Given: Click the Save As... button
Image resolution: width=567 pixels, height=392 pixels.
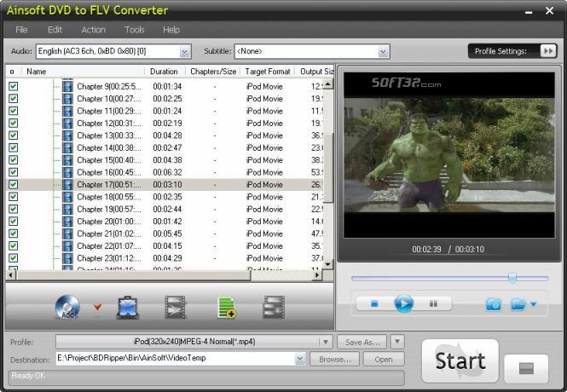Looking at the screenshot, I should tap(362, 342).
